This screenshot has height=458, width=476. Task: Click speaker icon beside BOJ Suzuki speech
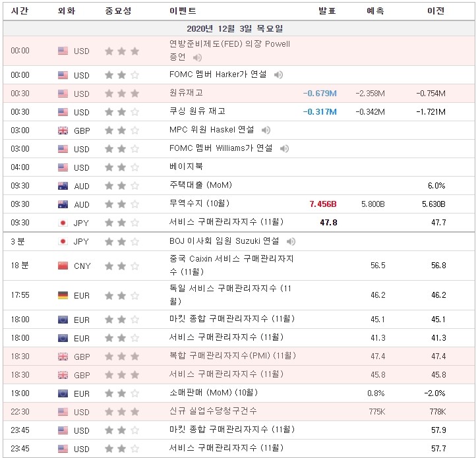(x=291, y=242)
